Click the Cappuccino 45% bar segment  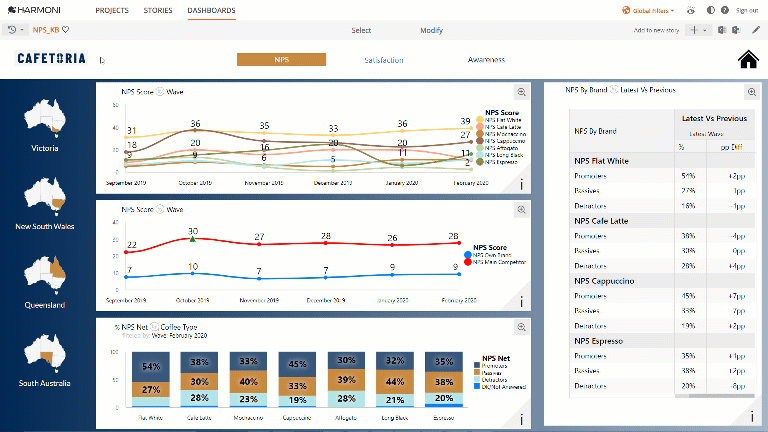coord(297,364)
